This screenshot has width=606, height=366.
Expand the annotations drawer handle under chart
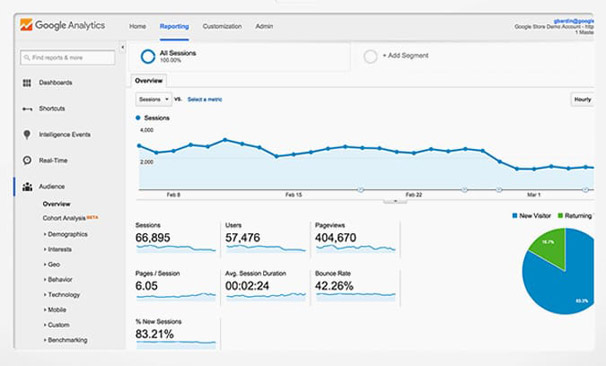click(x=395, y=201)
